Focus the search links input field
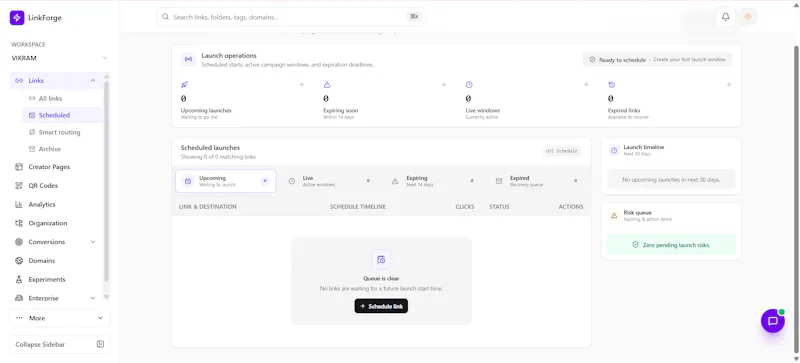Screen dimensions: 800x363 [291, 17]
